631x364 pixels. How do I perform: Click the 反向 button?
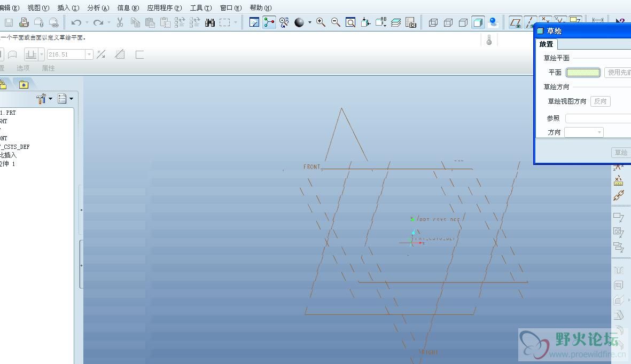pyautogui.click(x=601, y=101)
